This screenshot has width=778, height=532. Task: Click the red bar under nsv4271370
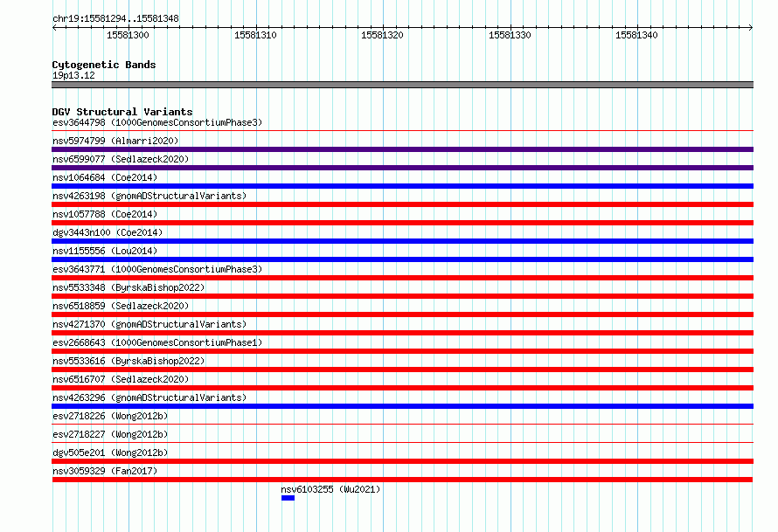pos(402,333)
